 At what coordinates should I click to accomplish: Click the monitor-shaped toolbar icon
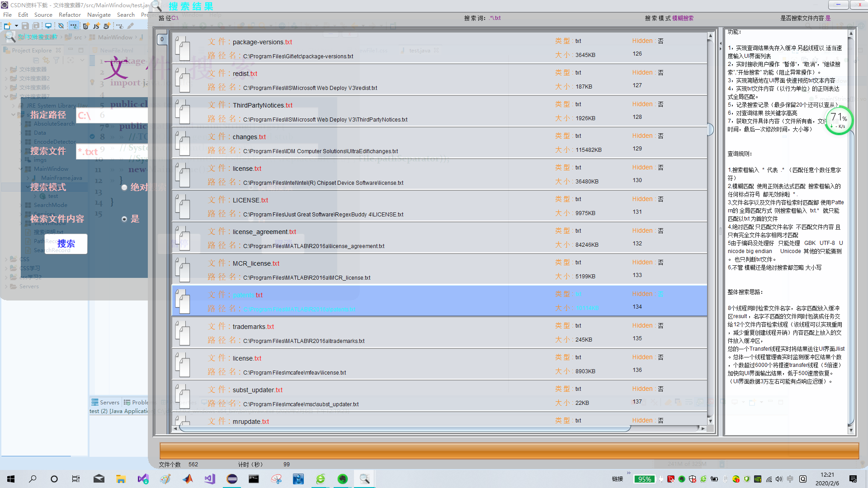pyautogui.click(x=48, y=26)
